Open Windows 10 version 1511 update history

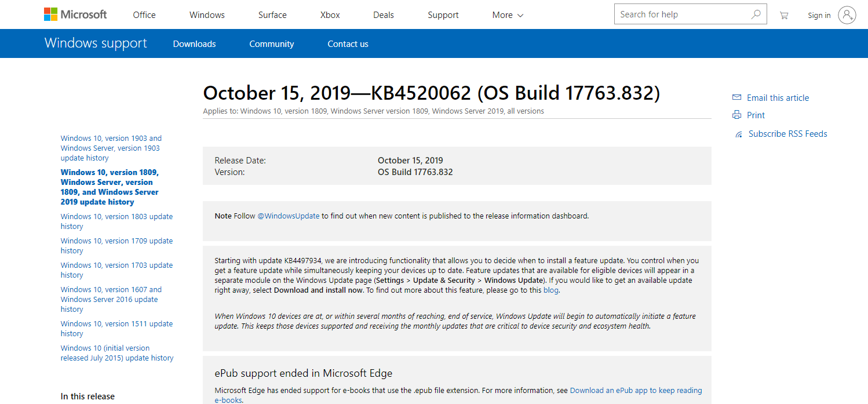116,329
